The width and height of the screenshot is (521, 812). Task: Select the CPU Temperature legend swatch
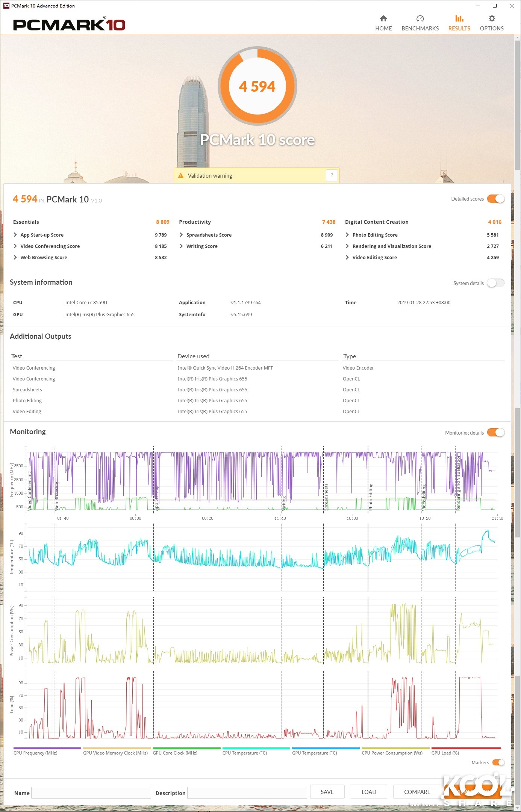(256, 748)
